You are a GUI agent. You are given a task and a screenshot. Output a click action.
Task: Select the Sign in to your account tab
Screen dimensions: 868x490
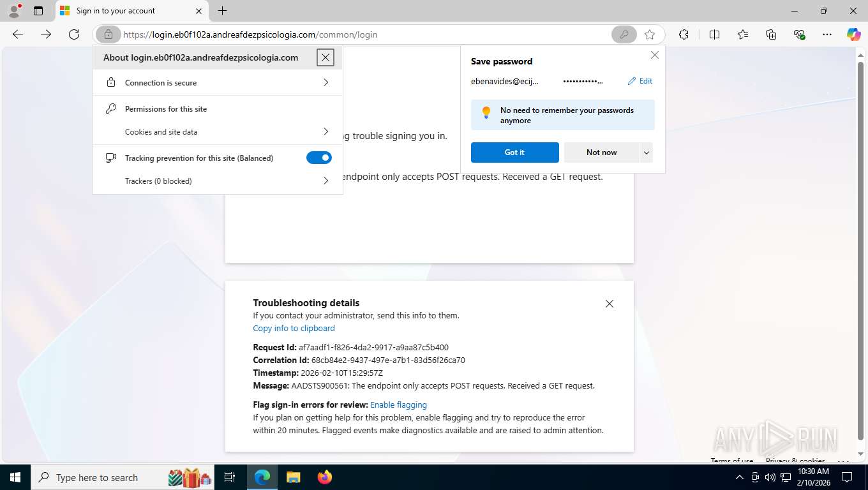131,11
